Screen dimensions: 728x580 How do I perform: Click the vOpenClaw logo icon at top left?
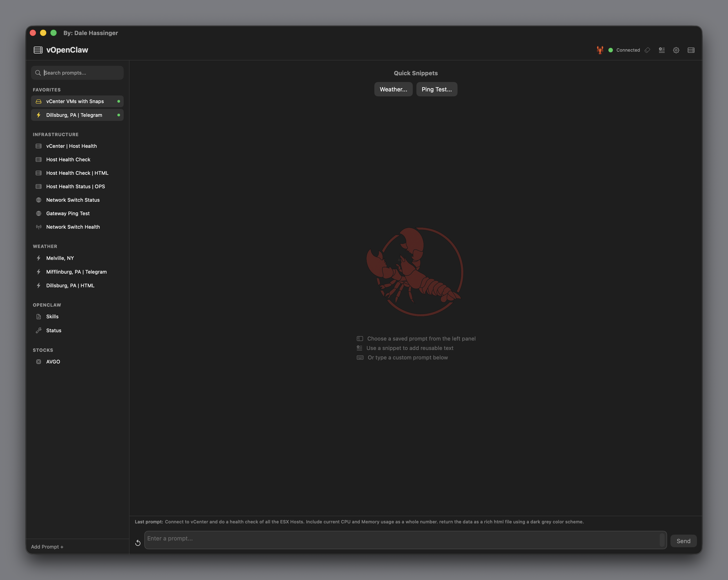pyautogui.click(x=38, y=50)
